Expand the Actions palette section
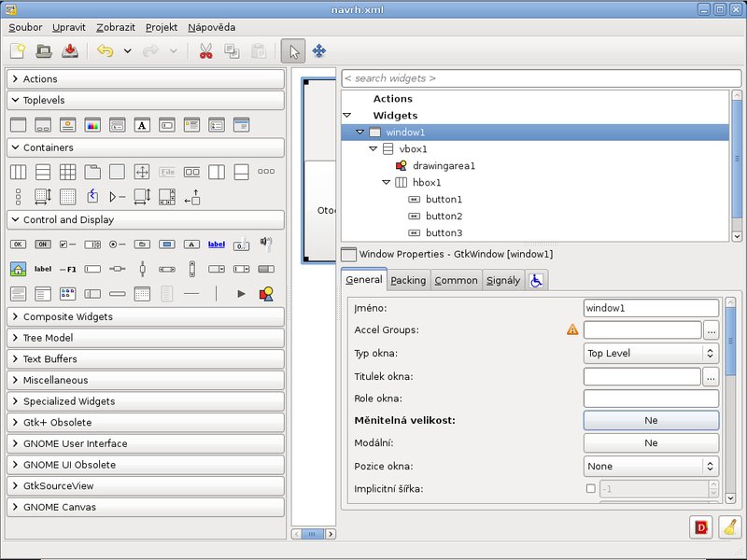This screenshot has width=747, height=560. [x=146, y=79]
